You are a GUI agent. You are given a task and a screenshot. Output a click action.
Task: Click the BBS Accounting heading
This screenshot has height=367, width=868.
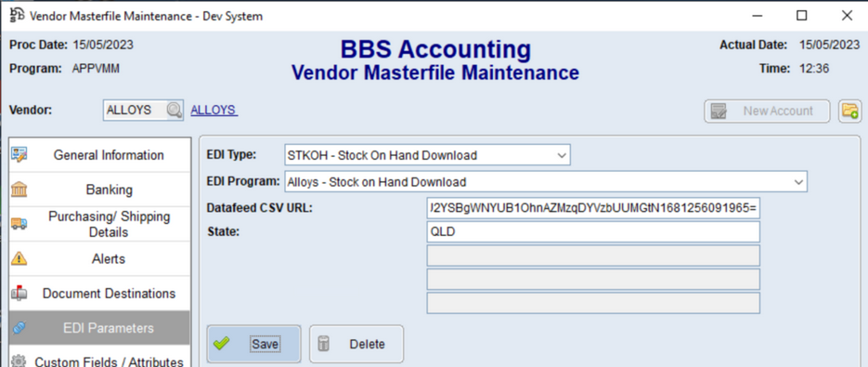(435, 49)
